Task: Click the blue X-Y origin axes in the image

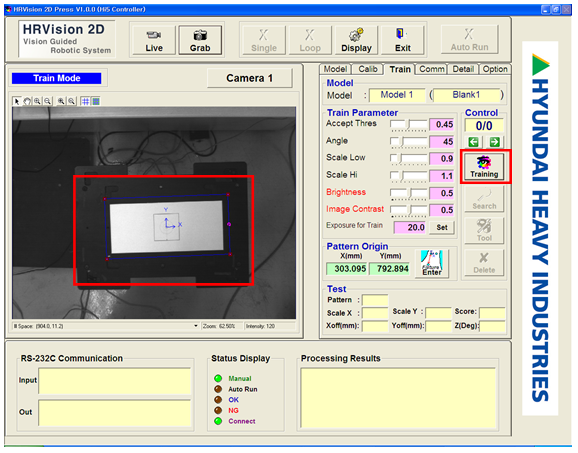Action: pyautogui.click(x=169, y=223)
